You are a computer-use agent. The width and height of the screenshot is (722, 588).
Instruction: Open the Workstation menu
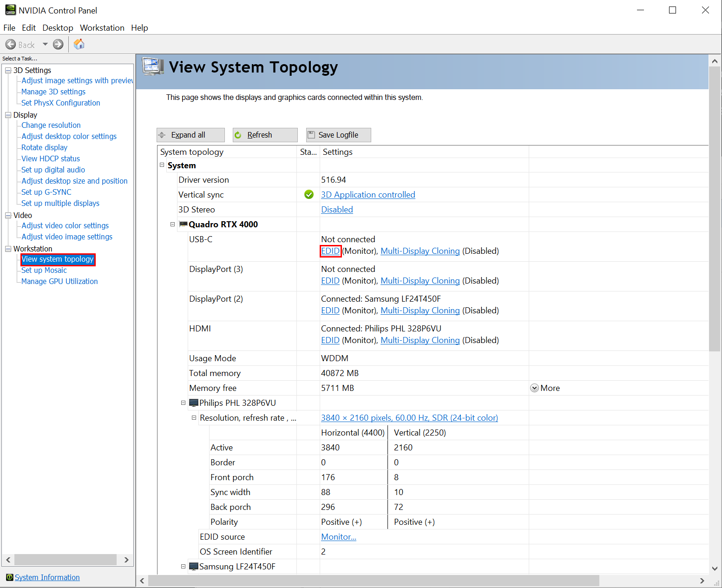tap(102, 28)
